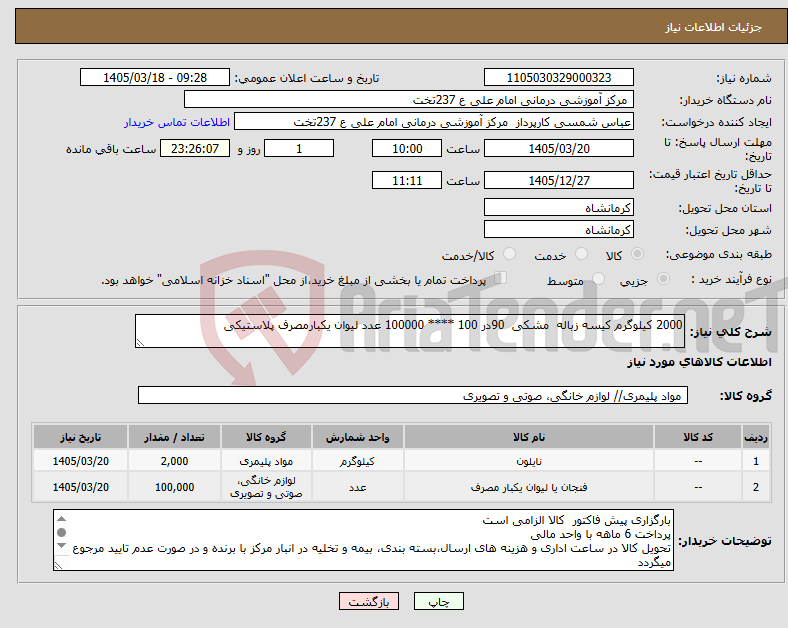Click the تاریخ نیاز column header
This screenshot has width=788, height=628.
[80, 437]
